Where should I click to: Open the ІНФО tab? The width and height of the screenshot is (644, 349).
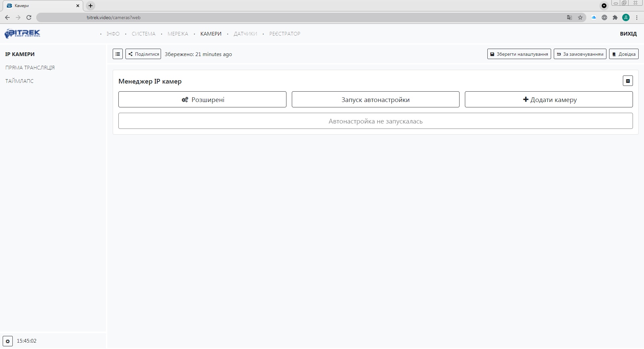tap(113, 34)
